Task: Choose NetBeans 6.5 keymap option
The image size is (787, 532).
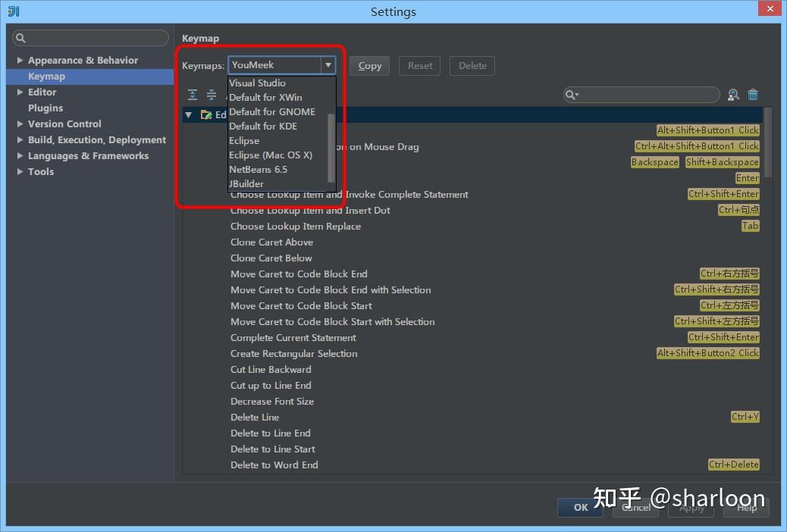Action: coord(257,169)
